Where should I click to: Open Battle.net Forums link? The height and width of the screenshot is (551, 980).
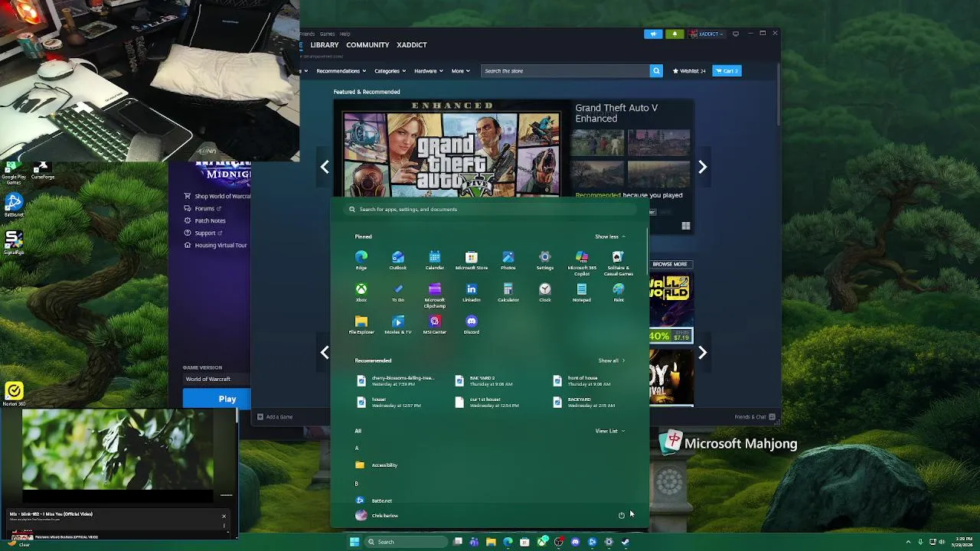coord(203,208)
